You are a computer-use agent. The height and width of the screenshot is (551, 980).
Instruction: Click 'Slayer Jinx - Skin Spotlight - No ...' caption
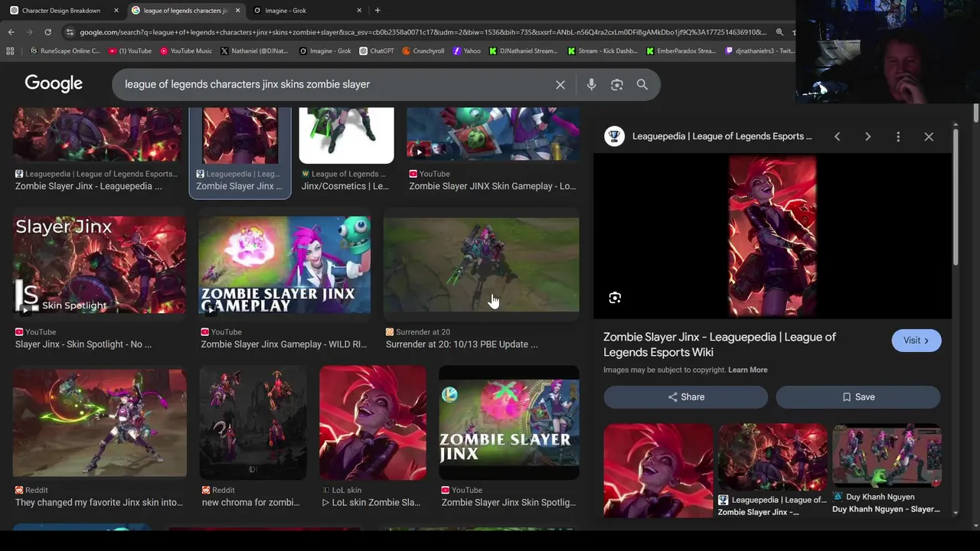pyautogui.click(x=83, y=344)
